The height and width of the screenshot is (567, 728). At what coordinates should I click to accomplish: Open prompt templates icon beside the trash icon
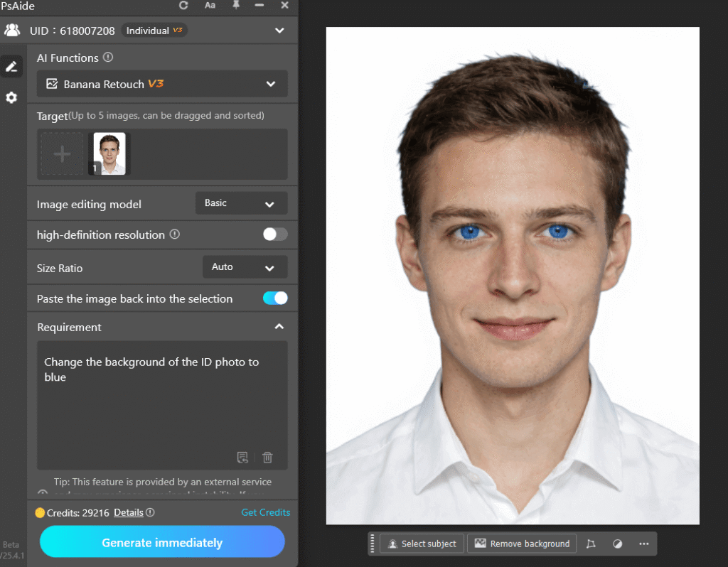tap(243, 457)
